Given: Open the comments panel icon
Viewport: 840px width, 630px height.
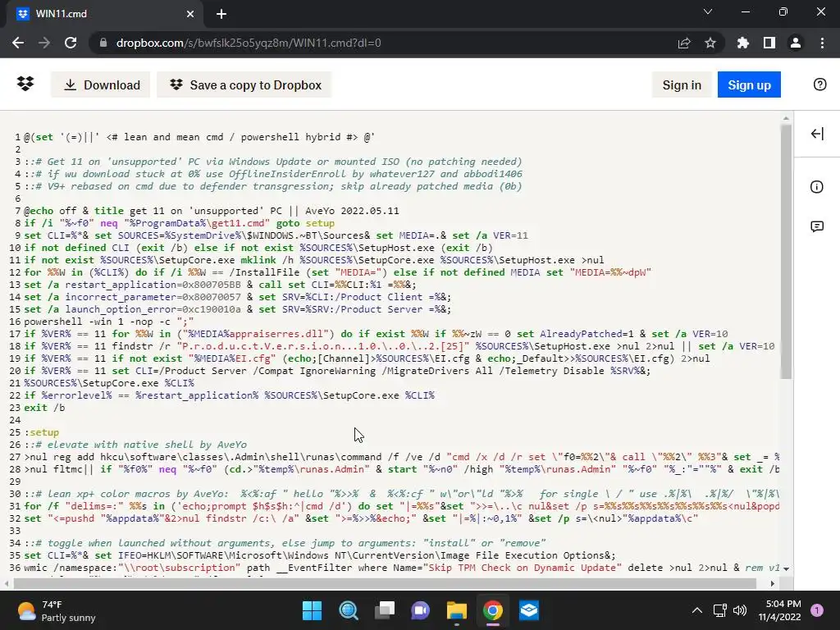Looking at the screenshot, I should 817,226.
